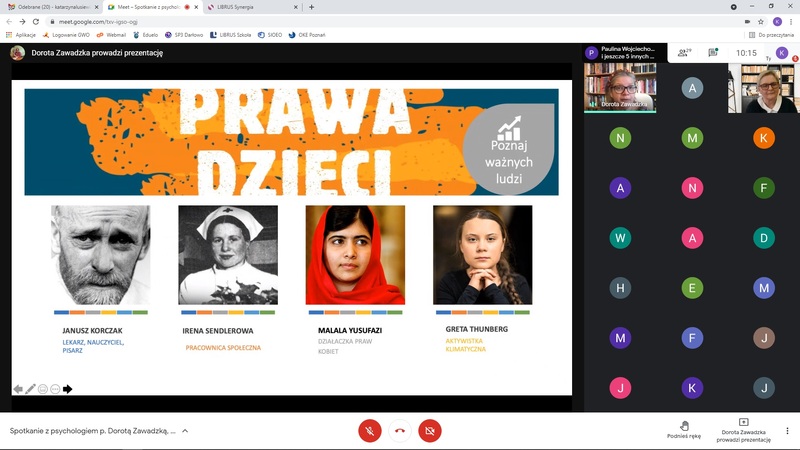This screenshot has height=450, width=800.
Task: Open the participants list icon
Action: [684, 53]
